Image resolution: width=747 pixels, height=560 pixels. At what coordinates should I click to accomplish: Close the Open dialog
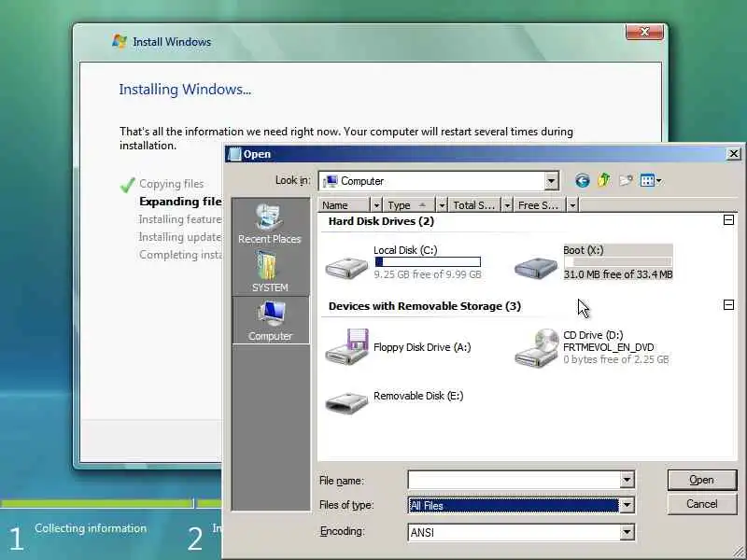pyautogui.click(x=734, y=154)
